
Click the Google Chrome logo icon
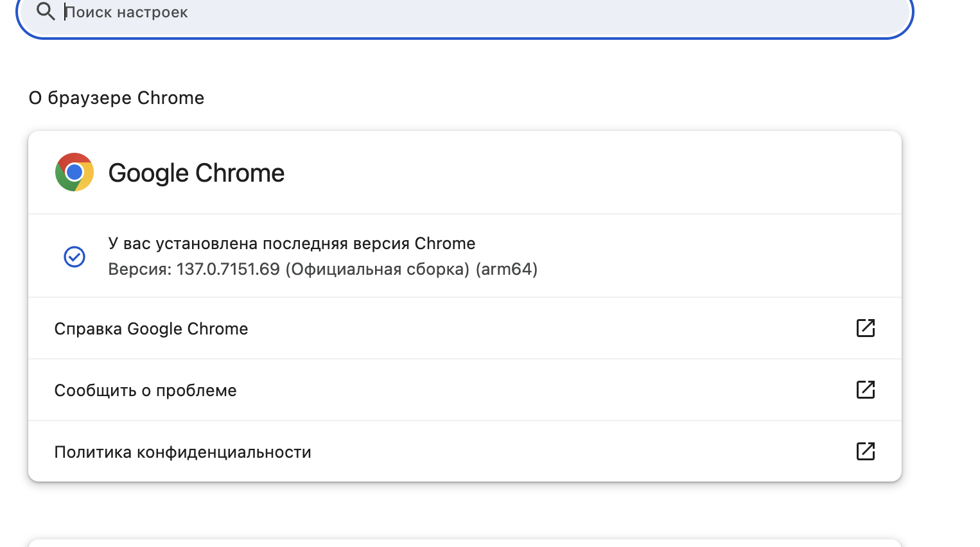coord(74,172)
